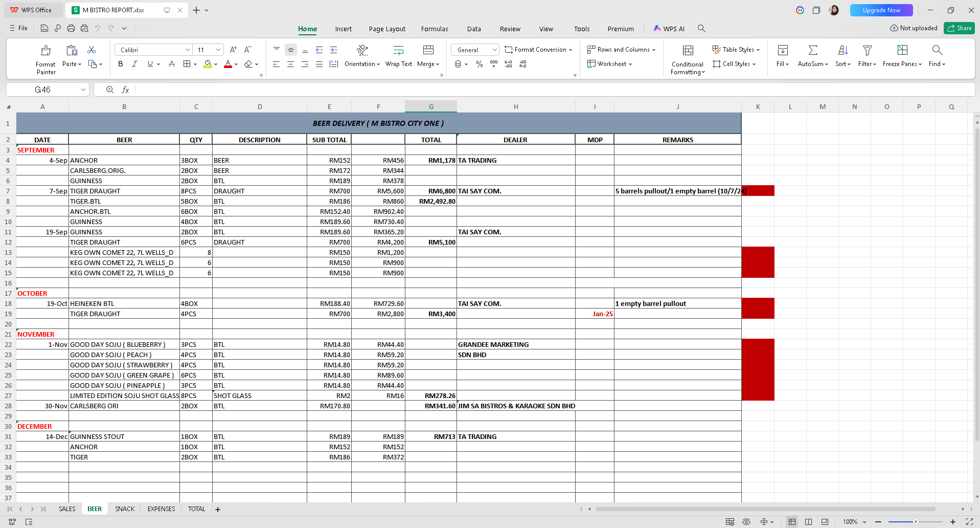Switch to Normal view in status bar

click(792, 522)
